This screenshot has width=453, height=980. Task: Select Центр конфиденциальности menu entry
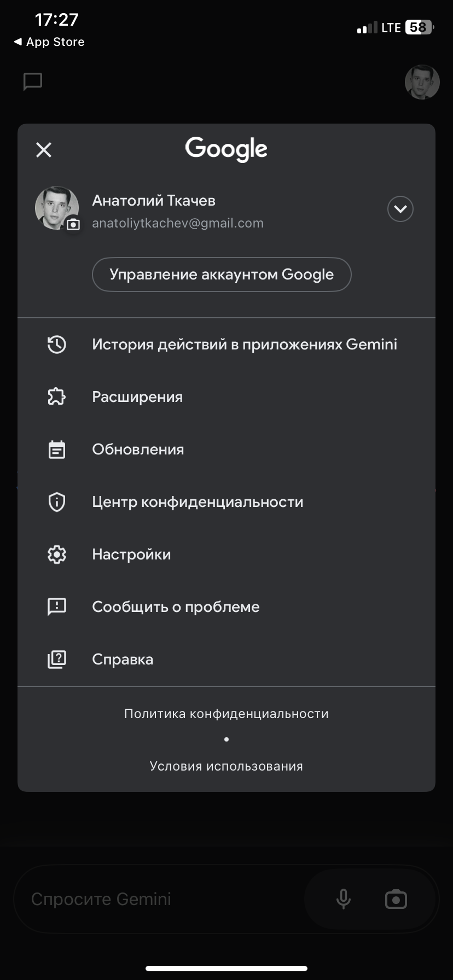click(198, 502)
